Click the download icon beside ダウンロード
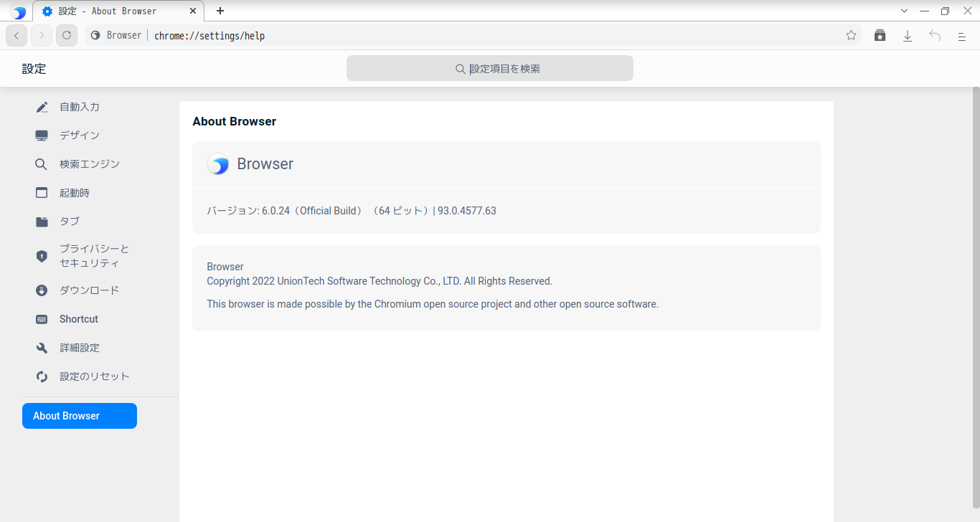Image resolution: width=980 pixels, height=522 pixels. pos(42,290)
